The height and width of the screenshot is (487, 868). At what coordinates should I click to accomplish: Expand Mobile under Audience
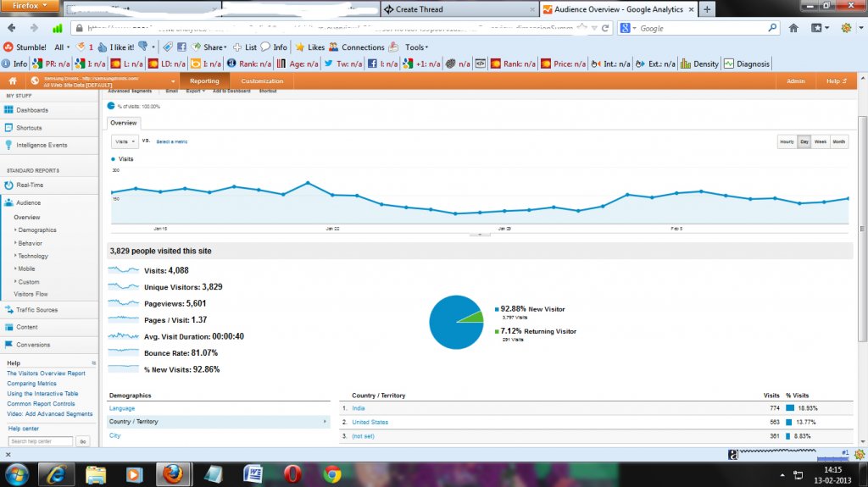(x=25, y=268)
